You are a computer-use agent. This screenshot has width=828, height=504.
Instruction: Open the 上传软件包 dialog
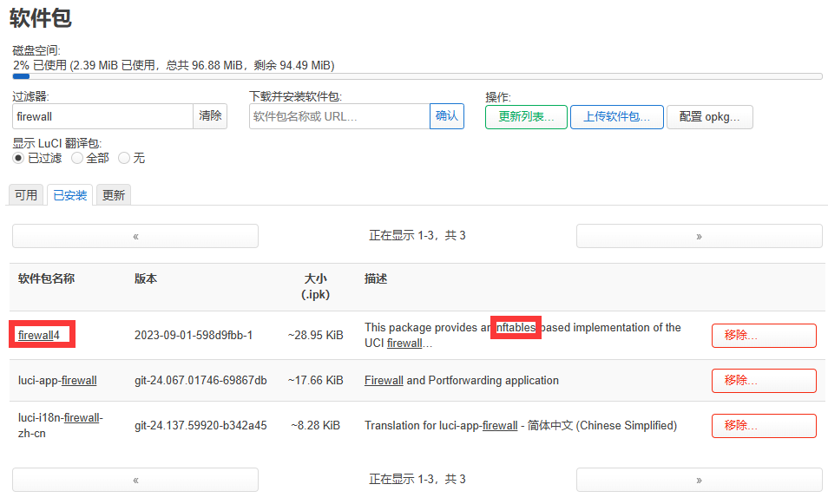tap(616, 117)
